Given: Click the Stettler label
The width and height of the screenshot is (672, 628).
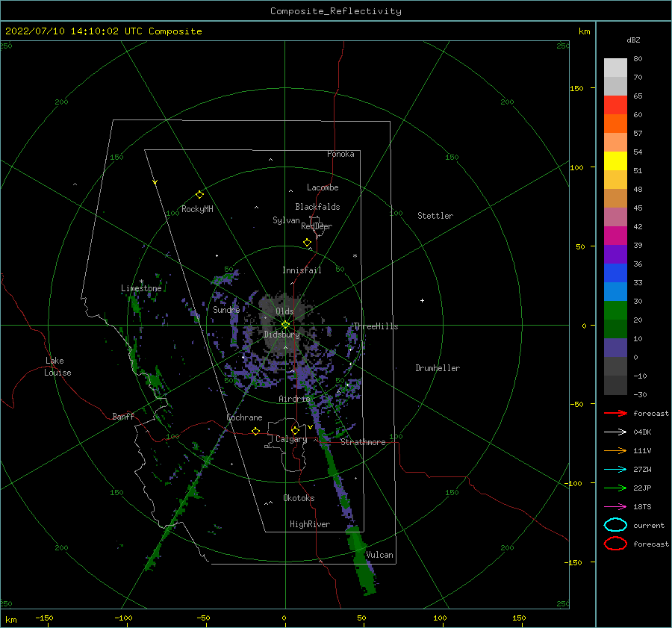Looking at the screenshot, I should point(435,216).
